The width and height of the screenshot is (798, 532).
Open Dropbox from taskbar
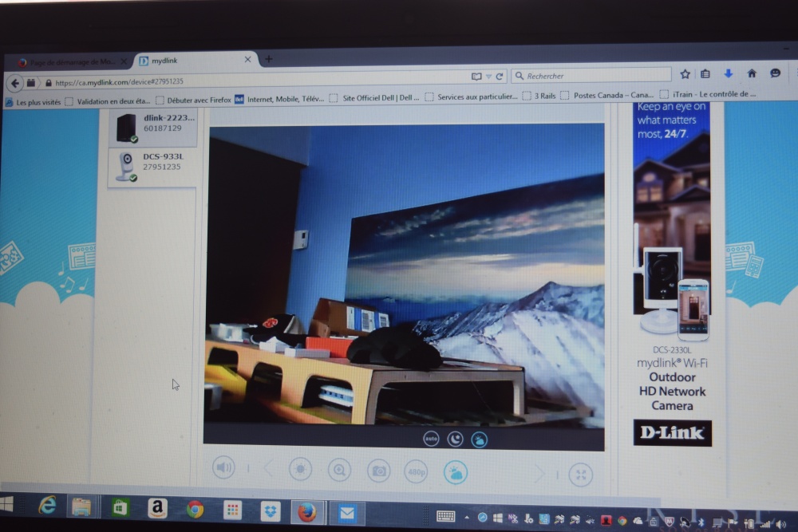[x=271, y=511]
